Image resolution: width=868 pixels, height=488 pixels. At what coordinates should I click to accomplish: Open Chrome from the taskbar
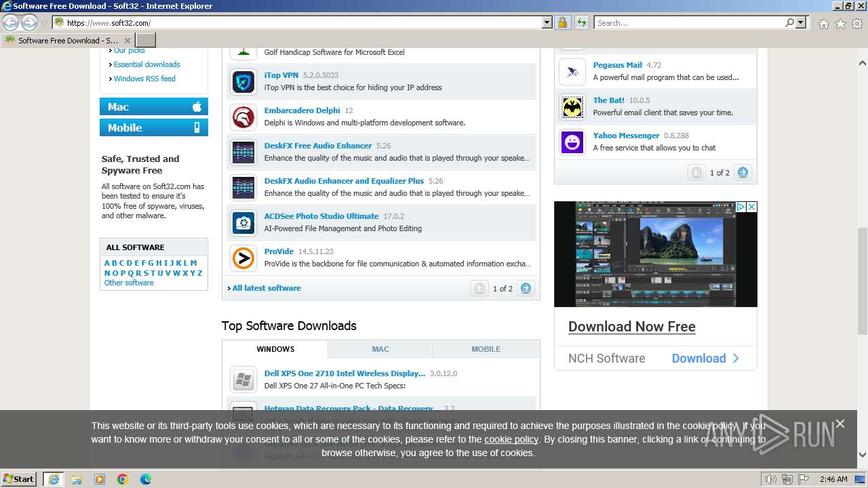[123, 479]
